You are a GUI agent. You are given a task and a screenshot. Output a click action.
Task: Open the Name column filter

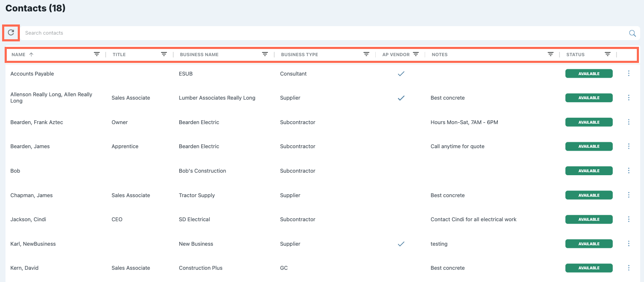tap(97, 54)
